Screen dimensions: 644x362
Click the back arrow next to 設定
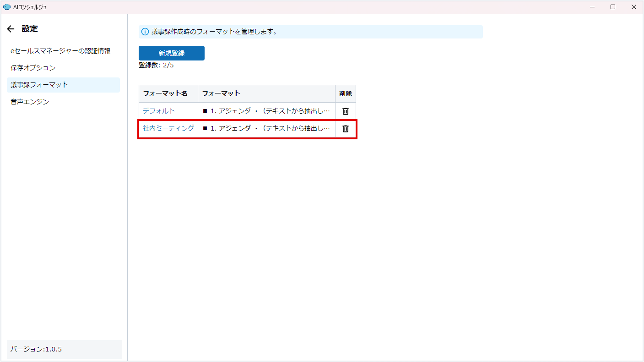[11, 29]
